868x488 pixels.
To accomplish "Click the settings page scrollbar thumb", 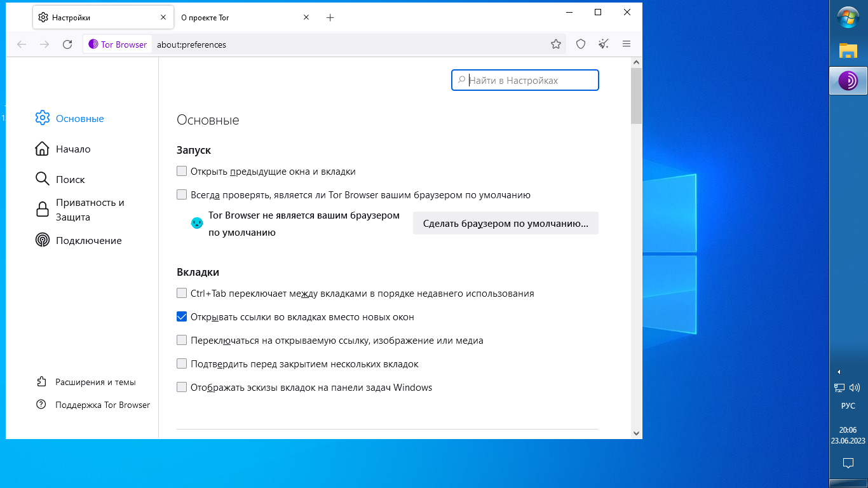I will (637, 95).
